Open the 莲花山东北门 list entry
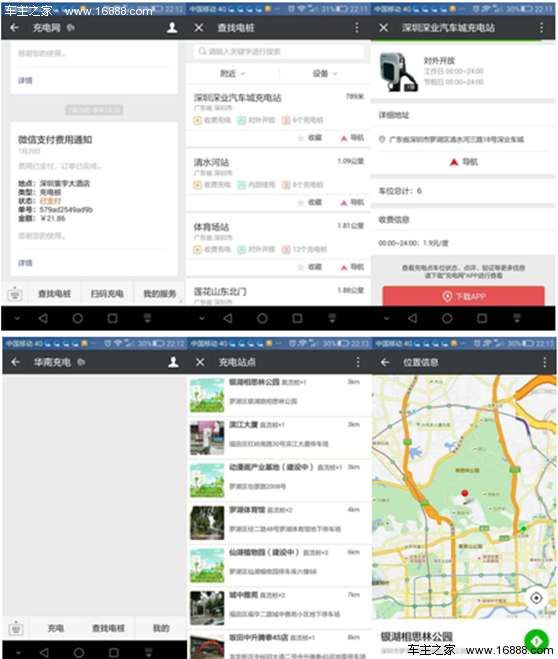Viewport: 558px width, 659px height. [278, 293]
